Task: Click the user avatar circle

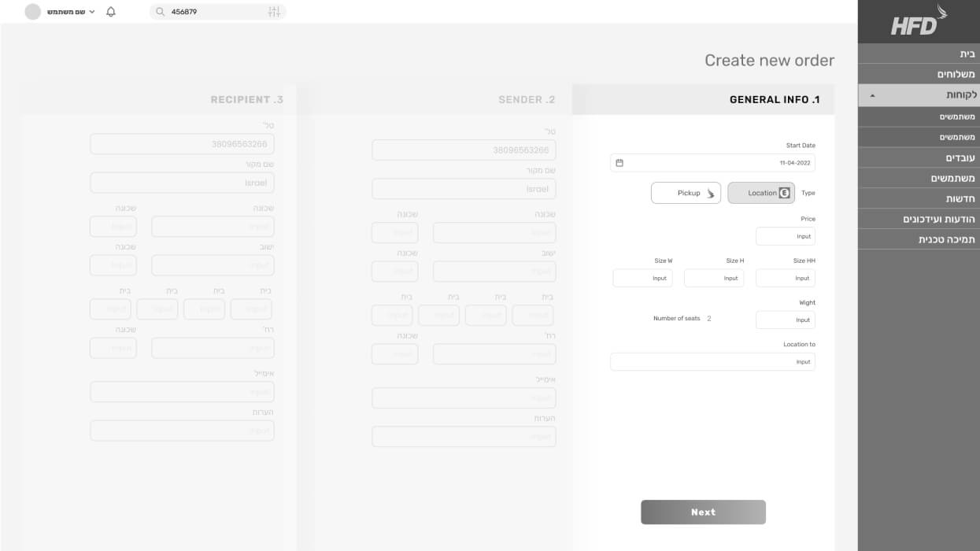Action: click(x=32, y=12)
